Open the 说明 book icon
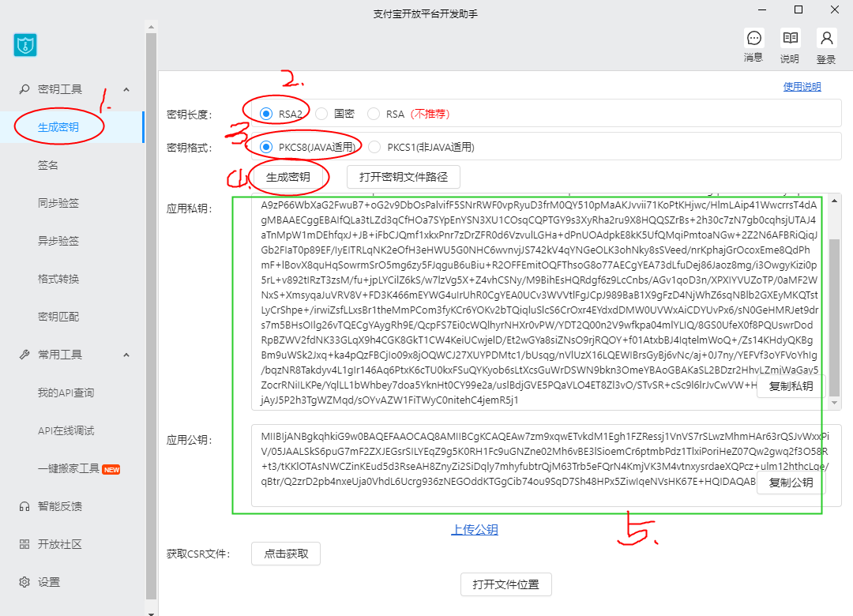Screen dimensions: 853x616 click(x=790, y=38)
